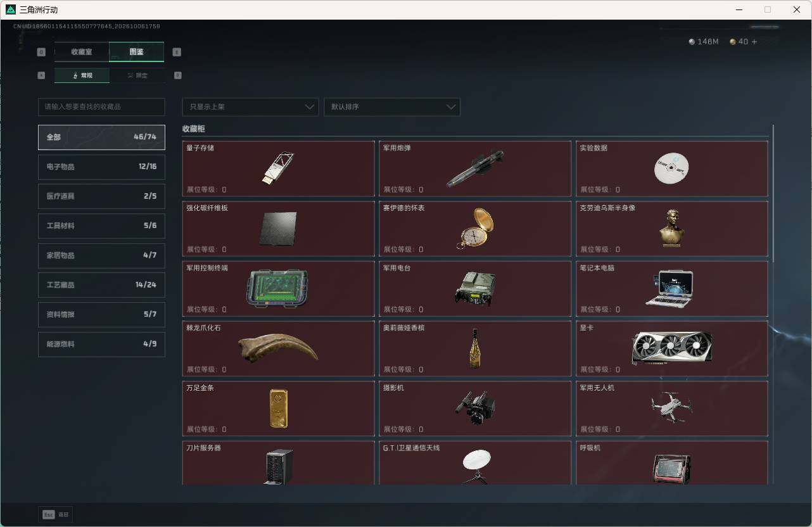Select the 呼吸机 ventilator item
Image resolution: width=812 pixels, height=527 pixels.
(x=672, y=463)
